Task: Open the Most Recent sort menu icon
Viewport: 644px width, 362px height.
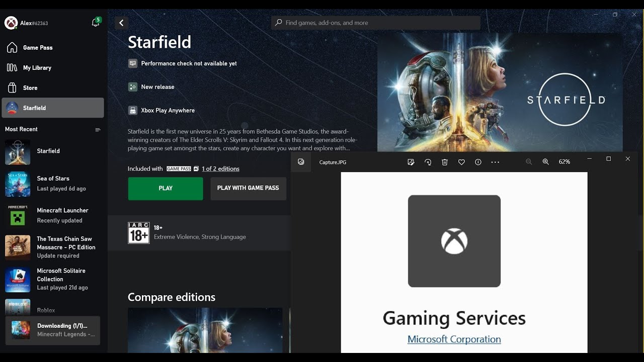Action: (x=98, y=130)
